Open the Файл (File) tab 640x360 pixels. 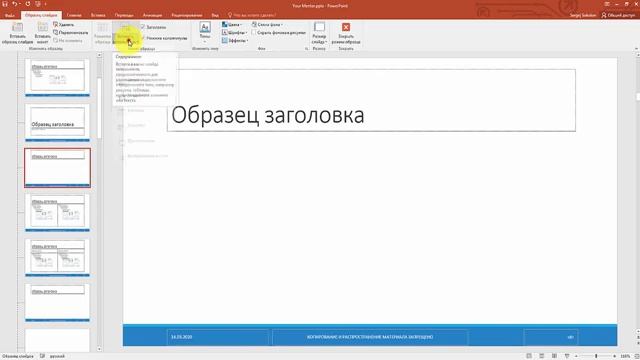[10, 15]
